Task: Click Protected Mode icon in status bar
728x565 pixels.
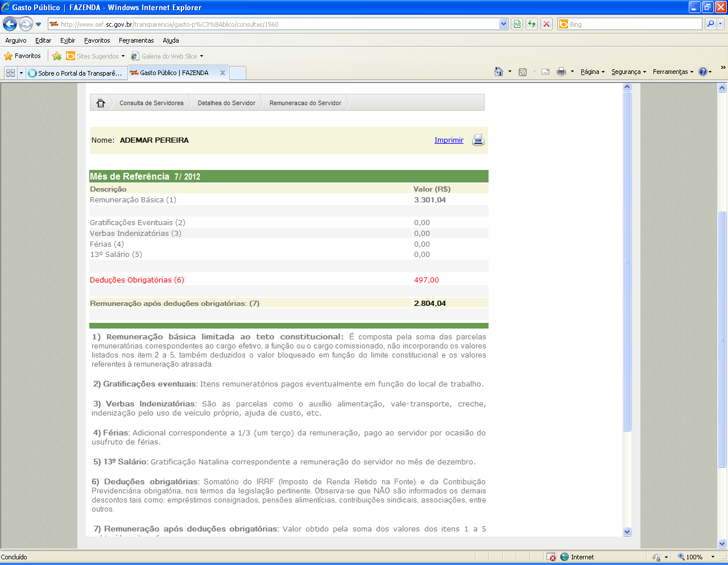Action: click(x=657, y=557)
